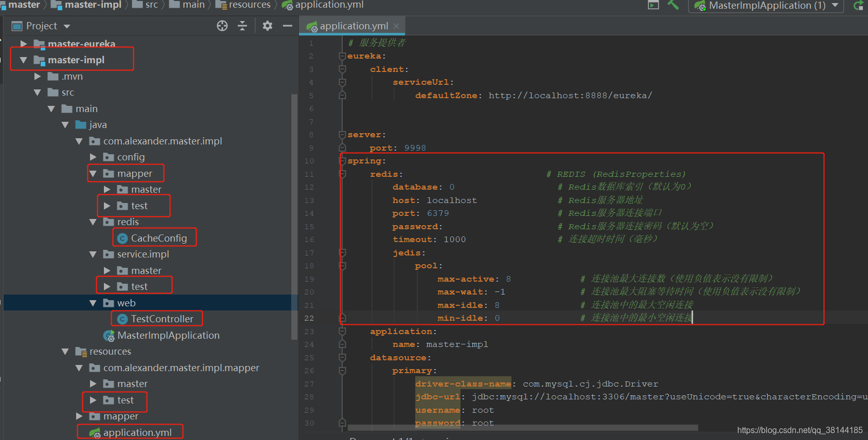The width and height of the screenshot is (868, 440).
Task: Click the editor horizontal scrollbar
Action: 523,428
